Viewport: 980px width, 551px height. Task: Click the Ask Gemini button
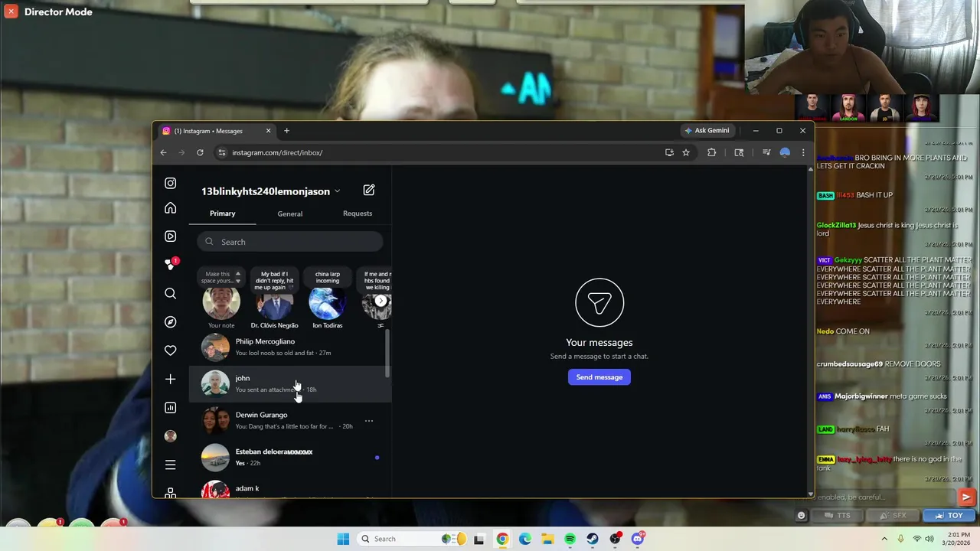click(x=707, y=131)
